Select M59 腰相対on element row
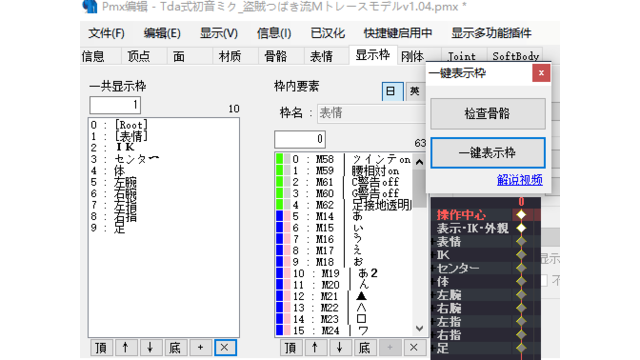Image resolution: width=640 pixels, height=360 pixels. pos(344,171)
